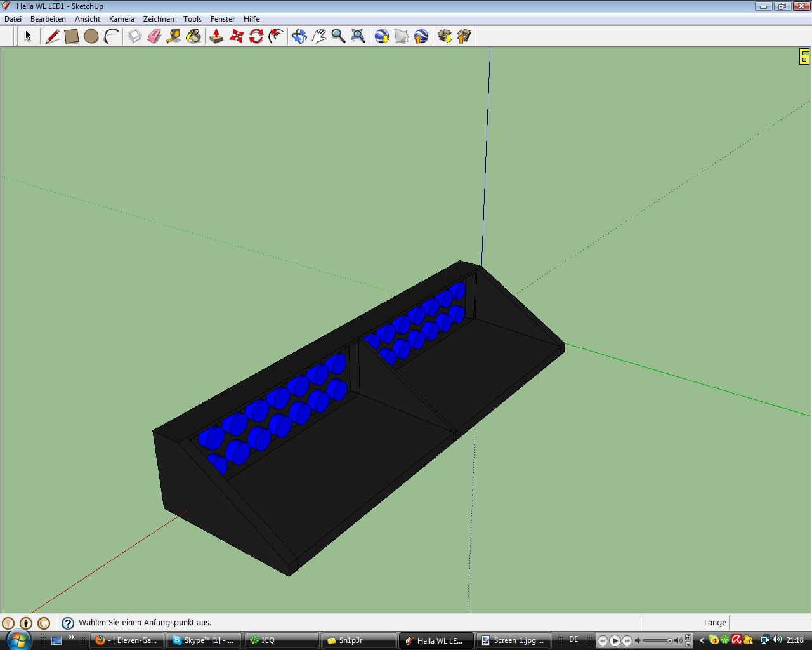
Task: Choose the Circle drawing tool
Action: (91, 36)
